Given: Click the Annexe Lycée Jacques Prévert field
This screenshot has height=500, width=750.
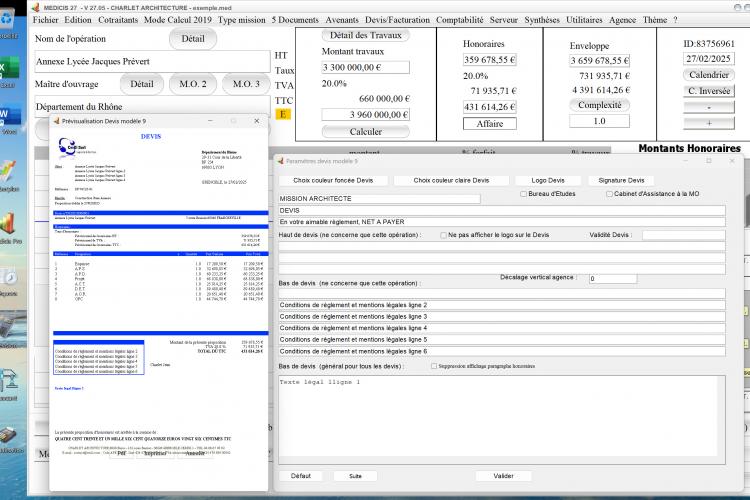Looking at the screenshot, I should [152, 61].
